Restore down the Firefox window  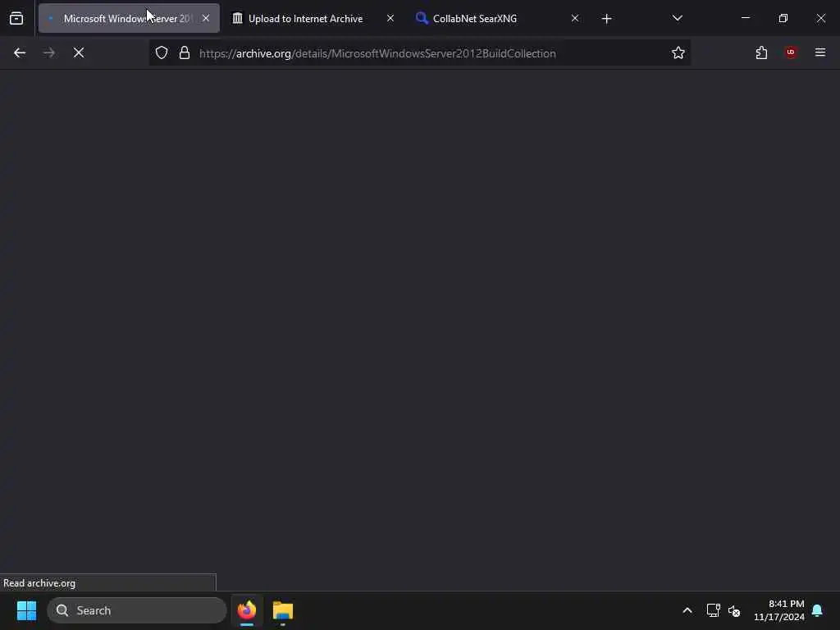[x=783, y=18]
